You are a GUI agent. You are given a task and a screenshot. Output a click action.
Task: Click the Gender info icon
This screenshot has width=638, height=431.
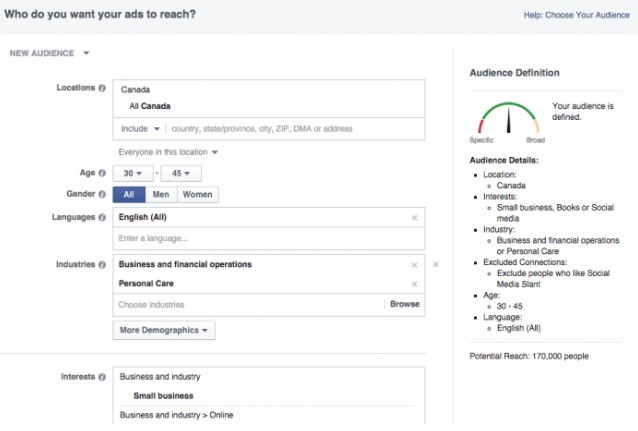(102, 194)
